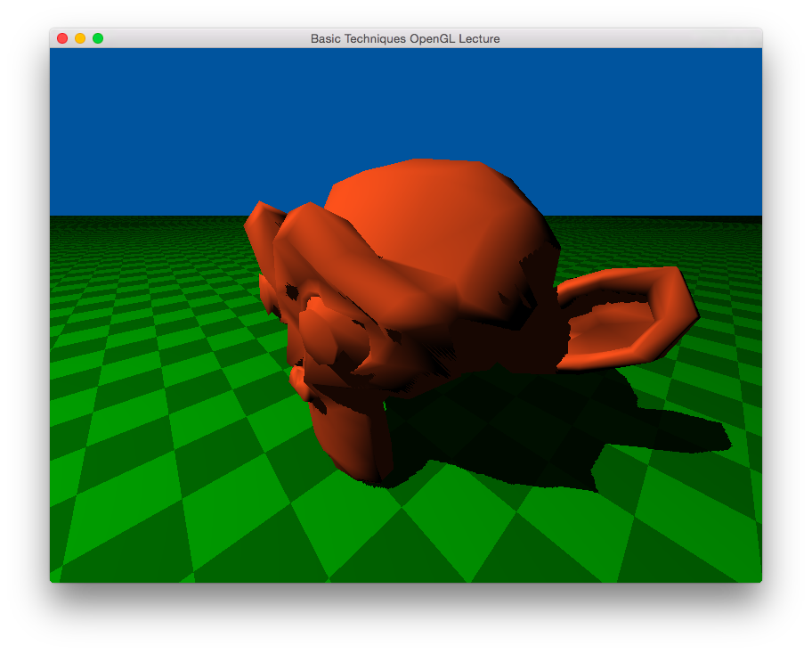The height and width of the screenshot is (654, 812).
Task: Click the 'Basic Techniques OpenGL Lecture' title text
Action: coord(405,38)
